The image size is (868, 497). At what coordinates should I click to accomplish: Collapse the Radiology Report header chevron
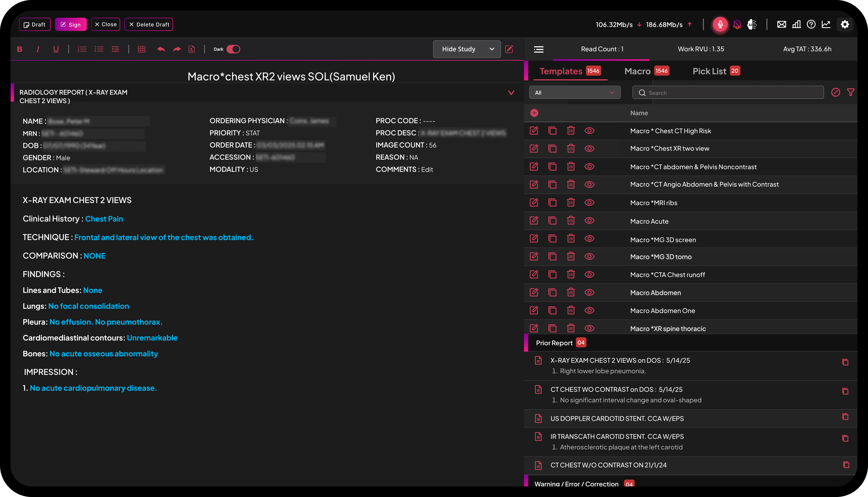tap(511, 93)
